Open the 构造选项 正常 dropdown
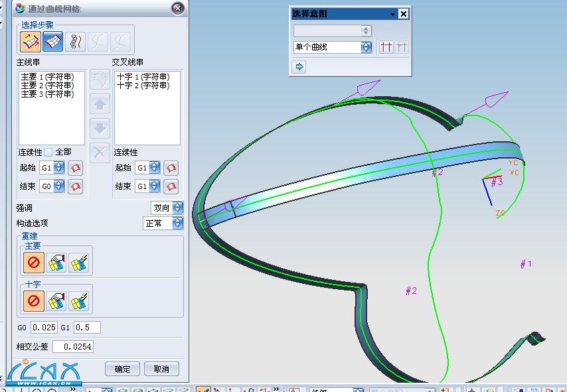Viewport: 567px width, 392px height. [x=177, y=224]
